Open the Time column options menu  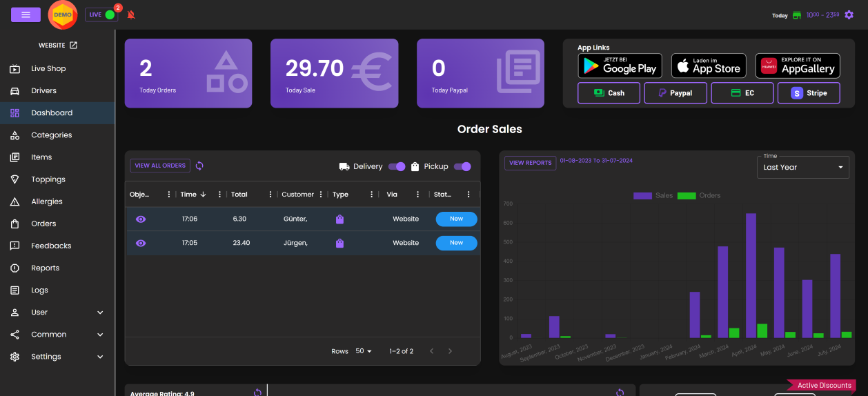pyautogui.click(x=219, y=195)
